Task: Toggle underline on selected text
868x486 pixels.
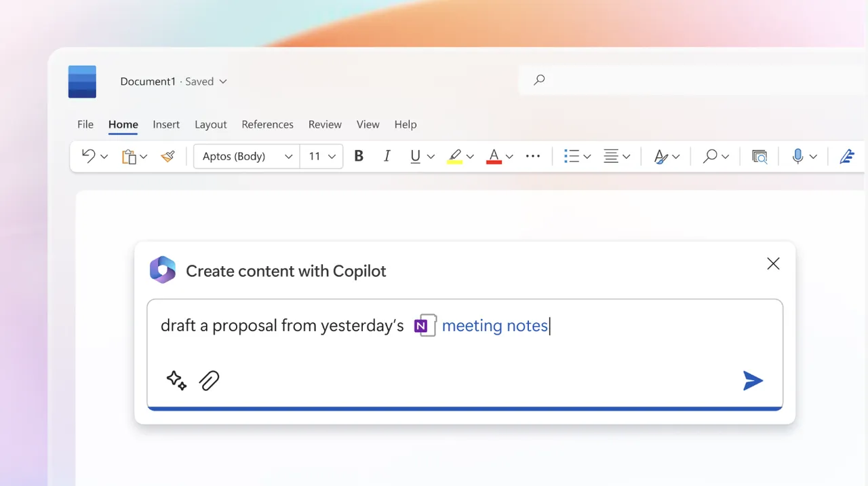Action: point(415,155)
